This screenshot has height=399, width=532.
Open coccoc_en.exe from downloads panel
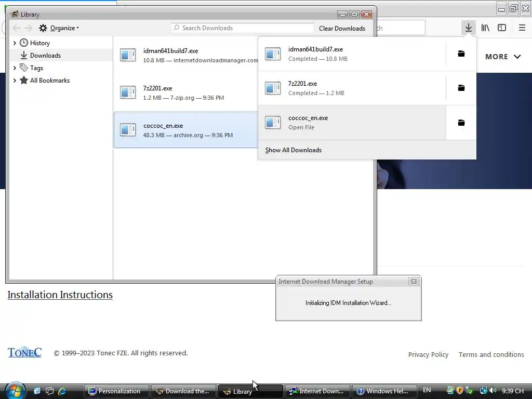click(352, 123)
